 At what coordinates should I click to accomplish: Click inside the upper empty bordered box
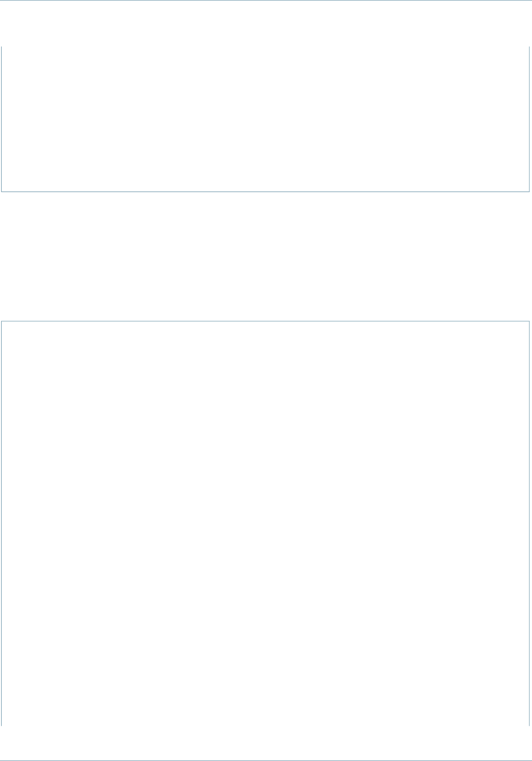click(x=265, y=119)
